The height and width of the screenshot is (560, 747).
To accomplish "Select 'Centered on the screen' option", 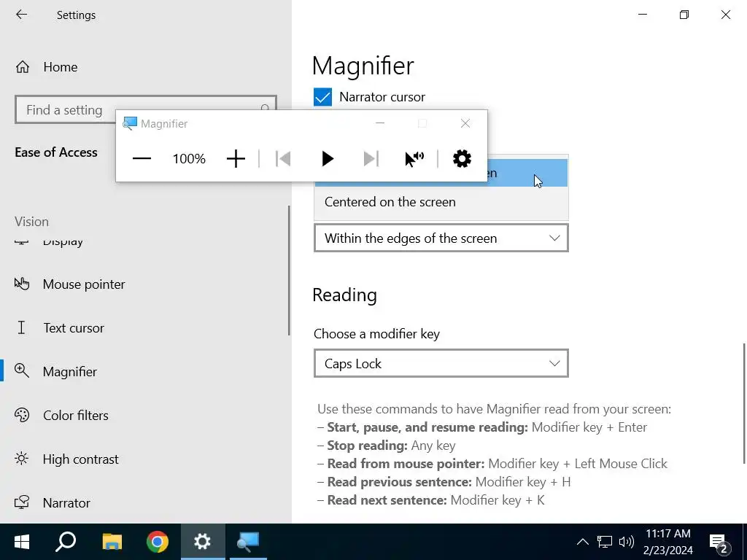I will click(x=441, y=202).
